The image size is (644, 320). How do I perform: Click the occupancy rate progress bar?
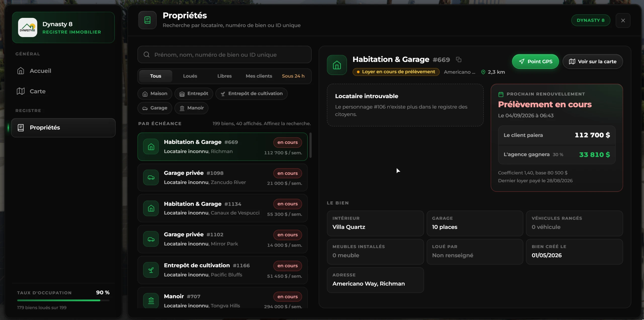tap(63, 300)
